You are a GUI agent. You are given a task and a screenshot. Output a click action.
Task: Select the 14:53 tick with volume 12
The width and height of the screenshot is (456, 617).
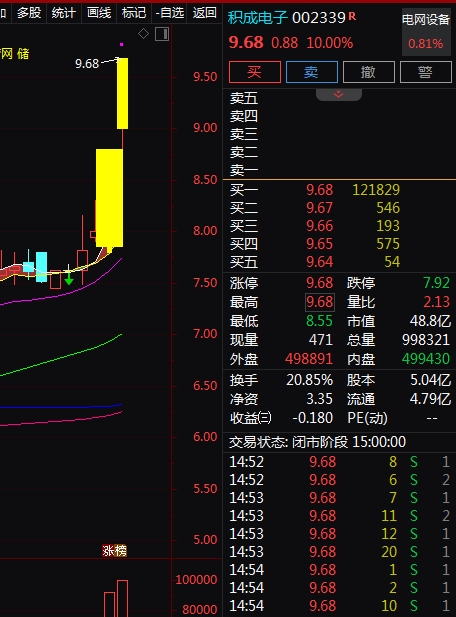[340, 534]
